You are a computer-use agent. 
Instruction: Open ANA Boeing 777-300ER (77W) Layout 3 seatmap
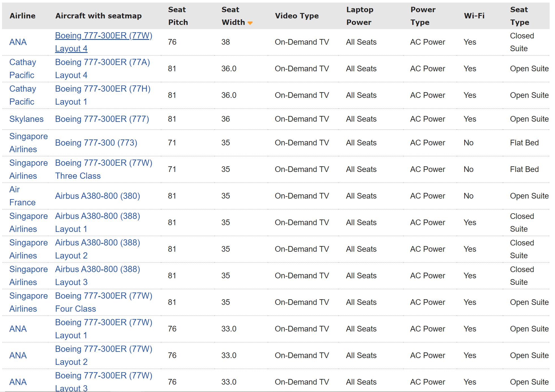[103, 382]
